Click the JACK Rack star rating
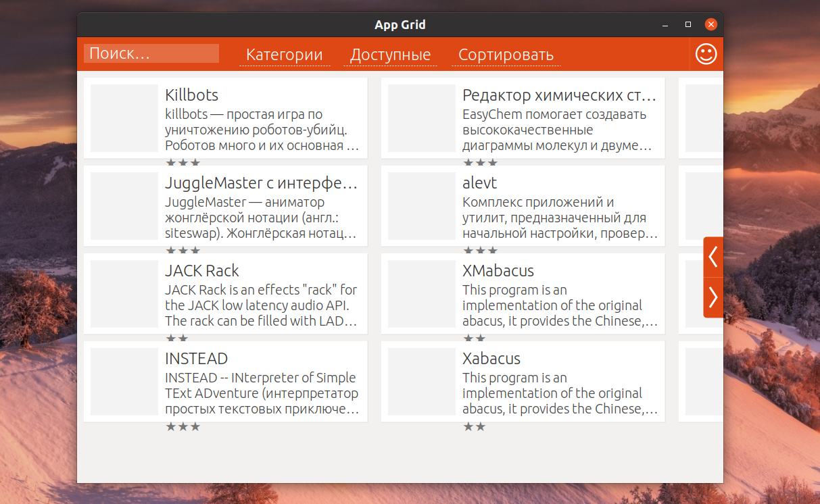The width and height of the screenshot is (820, 504). pyautogui.click(x=177, y=337)
